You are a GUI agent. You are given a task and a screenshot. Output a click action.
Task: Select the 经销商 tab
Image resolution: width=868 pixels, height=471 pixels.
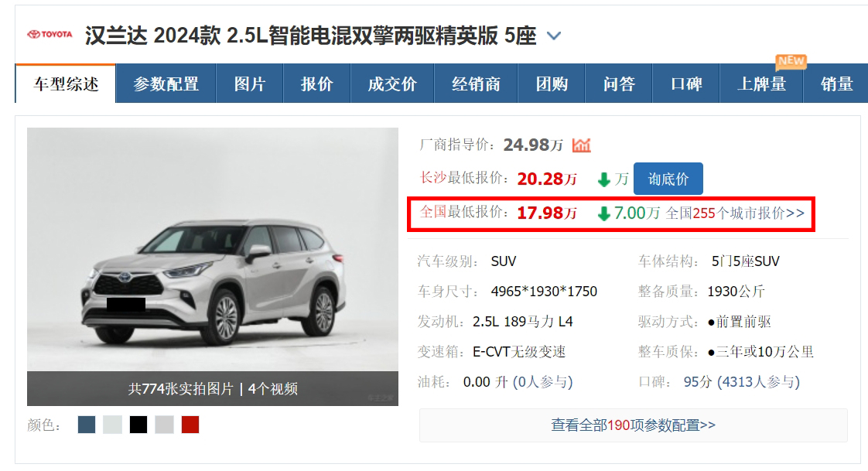point(476,84)
